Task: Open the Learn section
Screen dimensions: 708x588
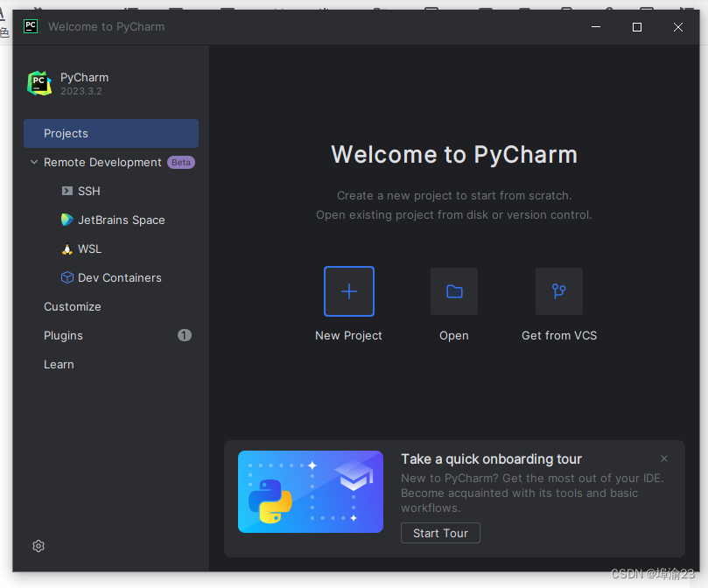Action: tap(111, 365)
